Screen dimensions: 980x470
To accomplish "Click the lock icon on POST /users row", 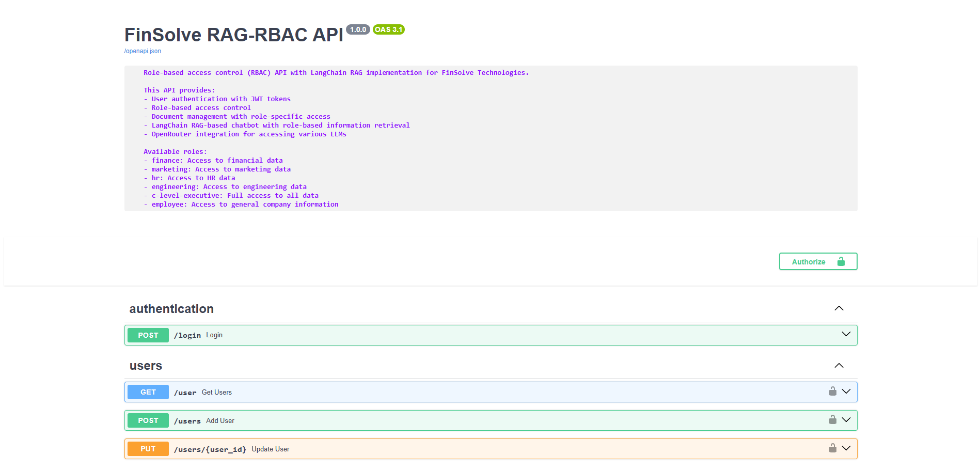I will tap(832, 419).
